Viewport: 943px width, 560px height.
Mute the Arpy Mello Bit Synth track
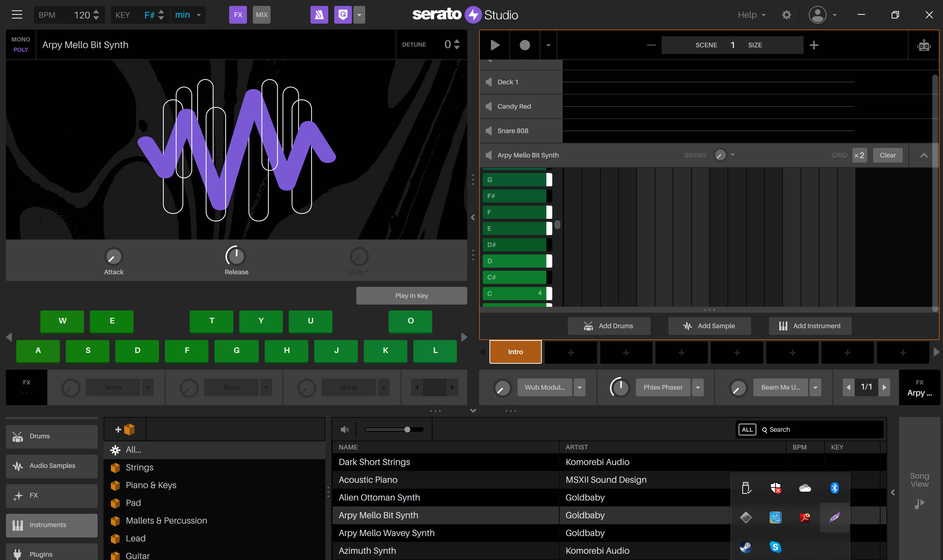click(x=489, y=155)
